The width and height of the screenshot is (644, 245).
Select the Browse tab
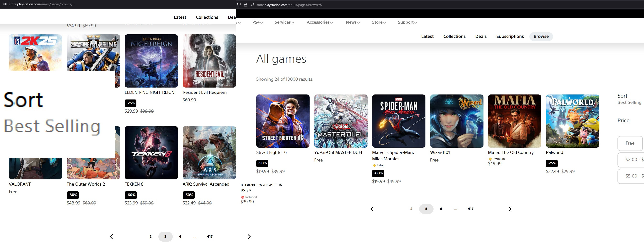click(541, 36)
